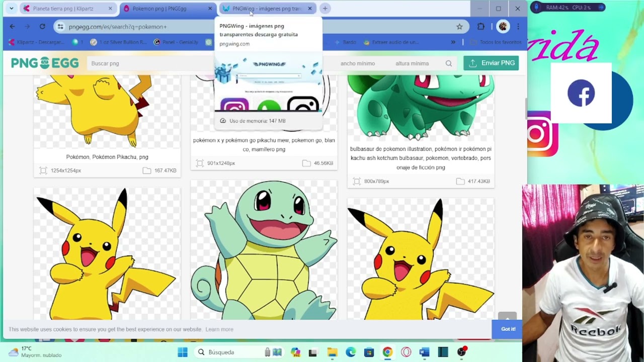Expand hidden bookmarks double chevron
The width and height of the screenshot is (644, 362).
click(453, 42)
